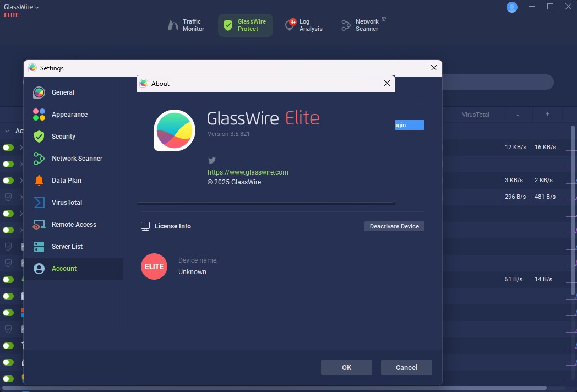
Task: Click the large GlassWire logo
Action: [x=175, y=130]
